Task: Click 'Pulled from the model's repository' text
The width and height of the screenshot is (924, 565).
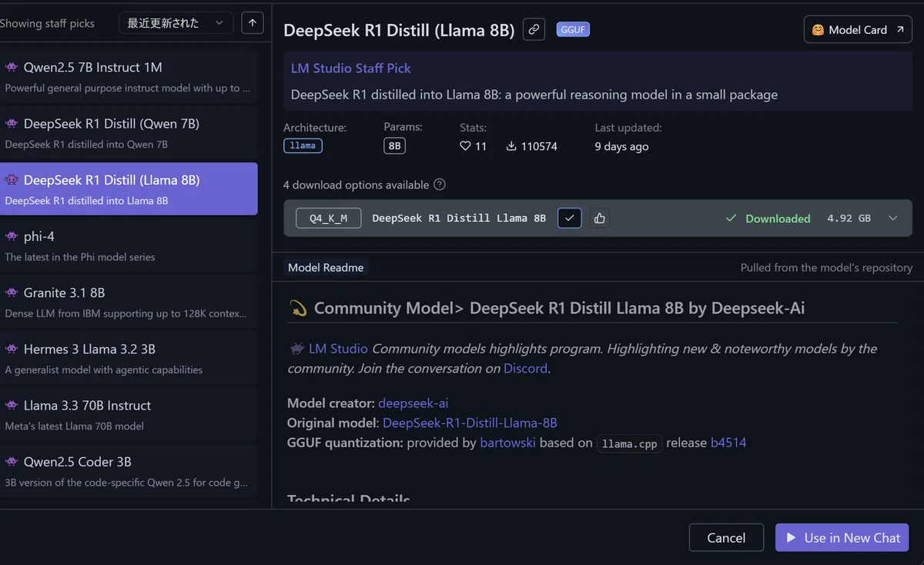Action: pos(826,268)
